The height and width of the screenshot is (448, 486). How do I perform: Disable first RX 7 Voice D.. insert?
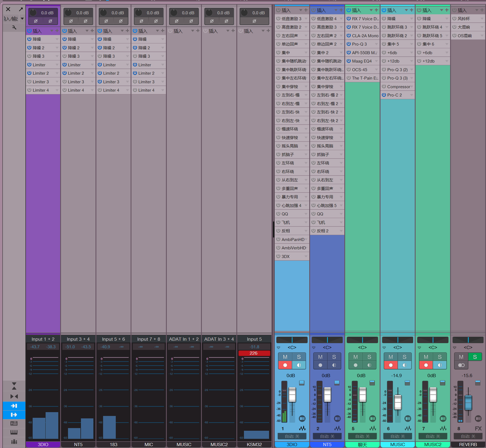coord(348,19)
